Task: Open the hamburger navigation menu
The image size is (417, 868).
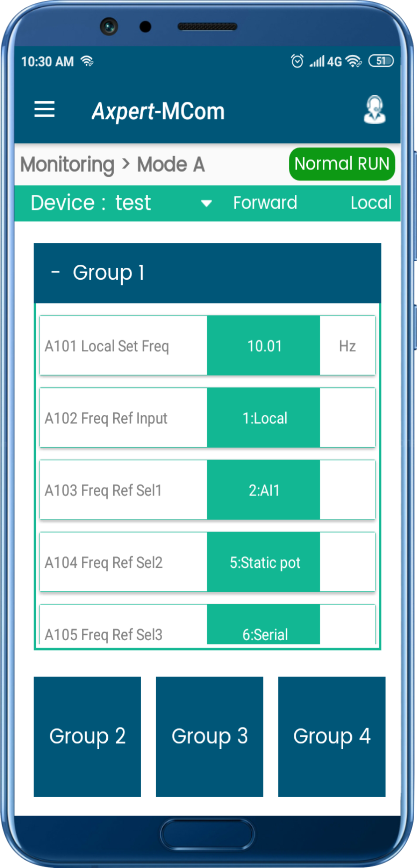Action: [x=44, y=109]
